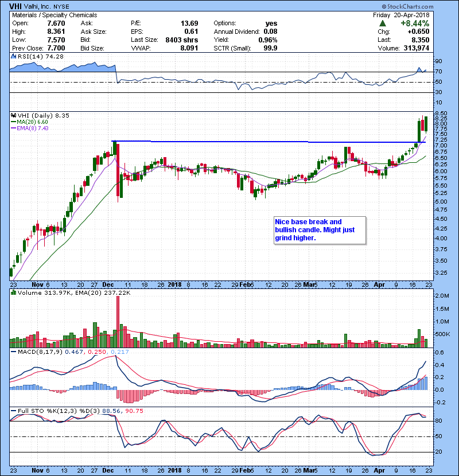
Task: Click the Last Size 8403 shrs value
Action: click(182, 40)
